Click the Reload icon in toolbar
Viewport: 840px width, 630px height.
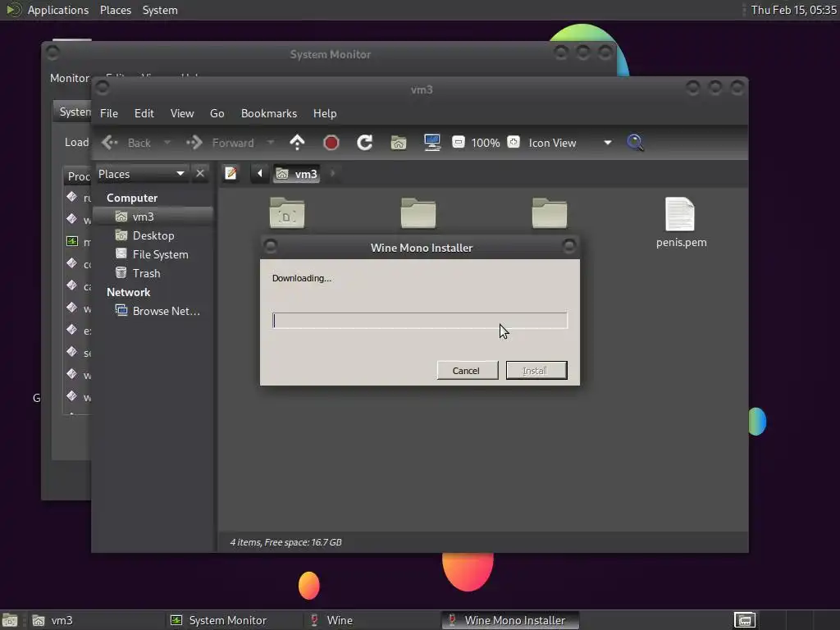[x=365, y=143]
